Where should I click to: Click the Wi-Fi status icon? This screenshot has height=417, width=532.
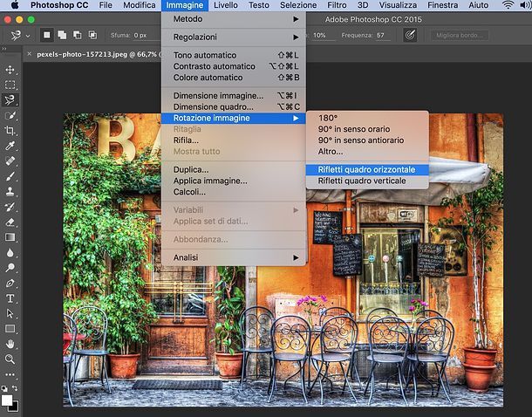click(508, 5)
